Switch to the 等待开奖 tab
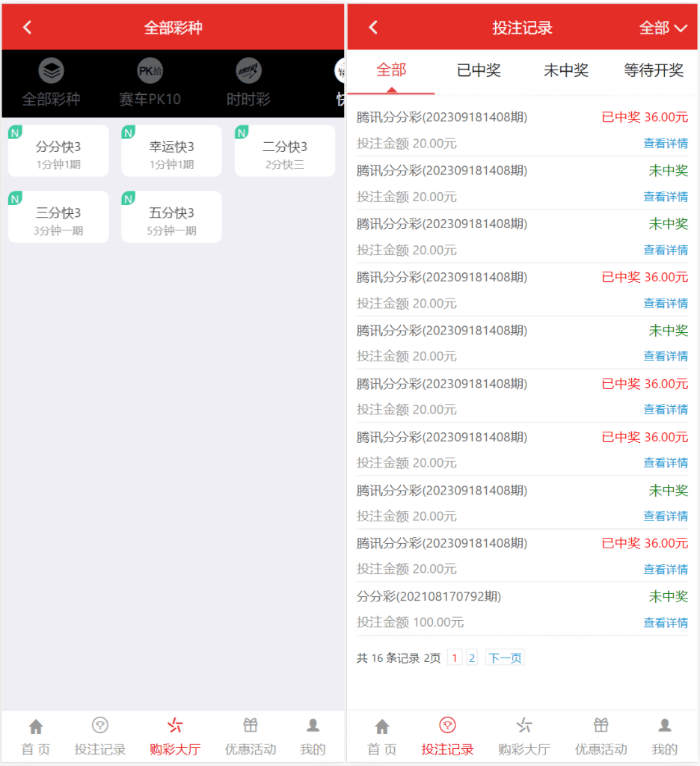700x766 pixels. tap(654, 71)
